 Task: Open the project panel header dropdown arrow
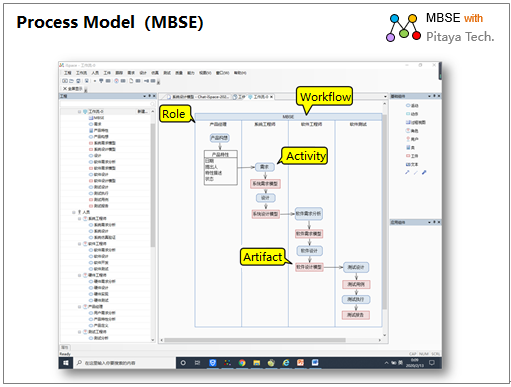pyautogui.click(x=145, y=96)
